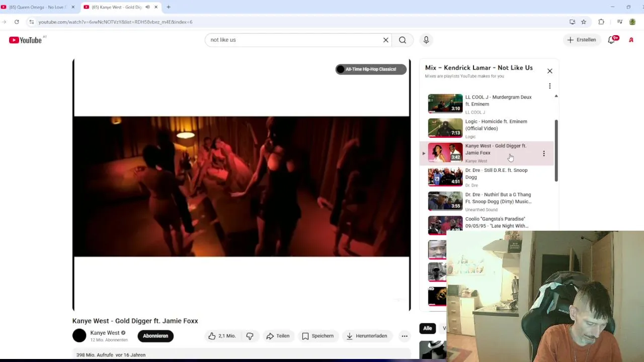
Task: Open more actions ellipsis below video
Action: click(405, 336)
